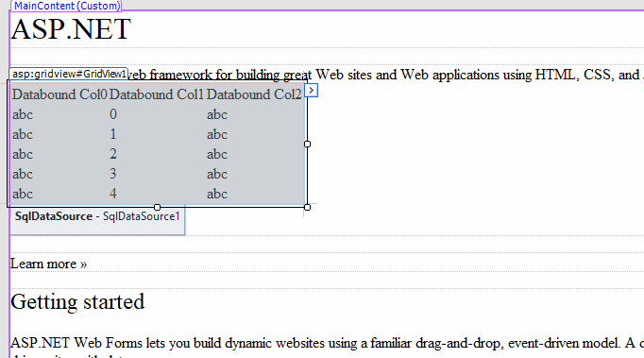The image size is (644, 358).
Task: Click the asp:gridview#GridView1 tag label
Action: (69, 74)
